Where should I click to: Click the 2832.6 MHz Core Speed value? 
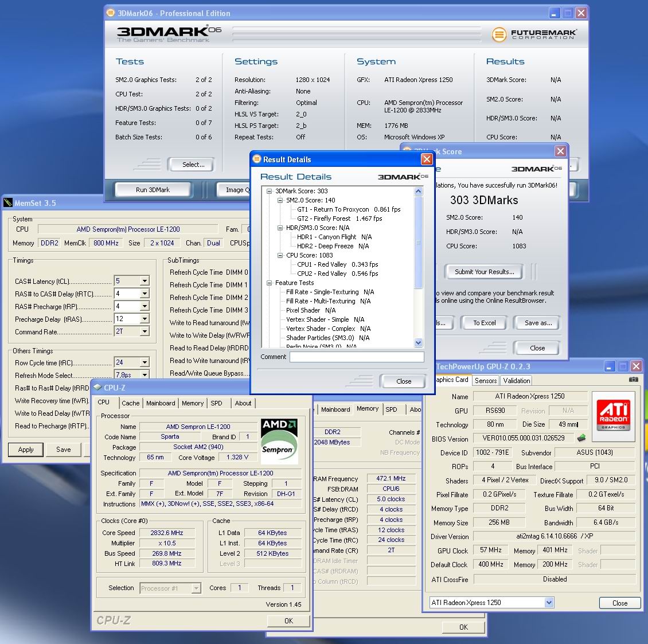point(166,533)
